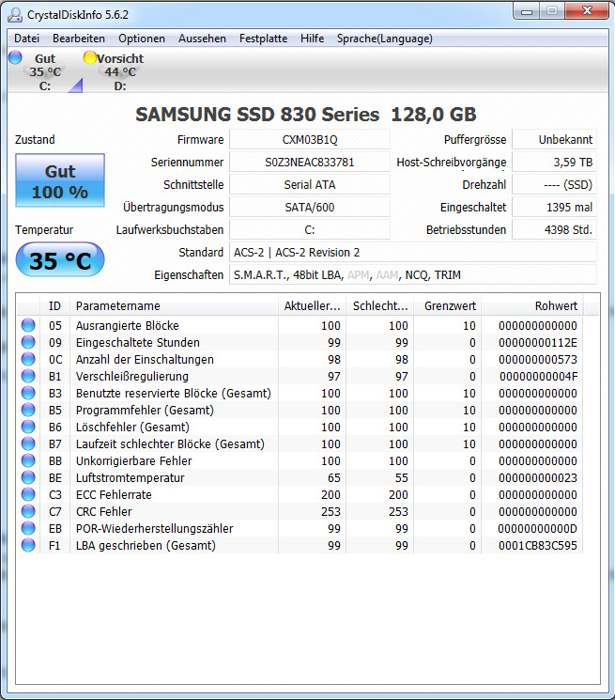Image resolution: width=615 pixels, height=700 pixels.
Task: Click the Betriebsstunden value 4398 Std.
Action: 554,230
